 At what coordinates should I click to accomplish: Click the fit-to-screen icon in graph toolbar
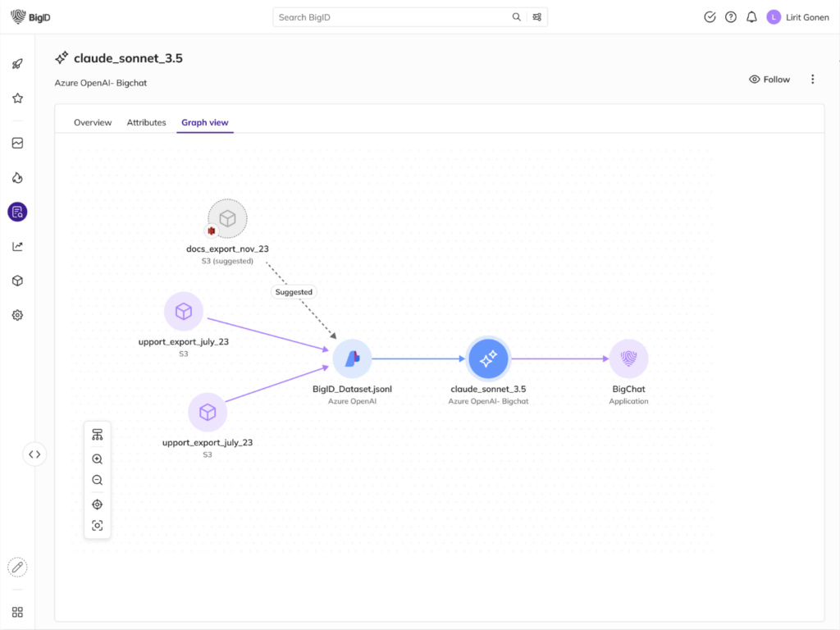tap(97, 526)
